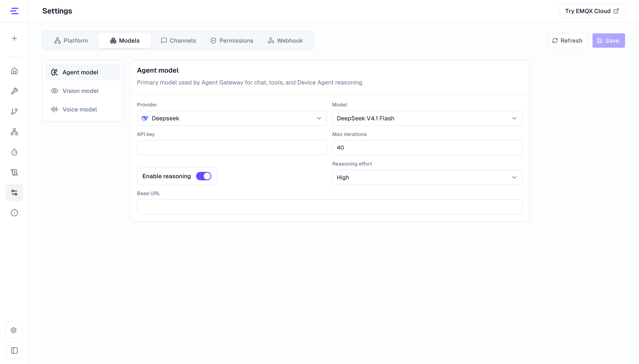639x364 pixels.
Task: Select Vision model in the side list
Action: (83, 91)
